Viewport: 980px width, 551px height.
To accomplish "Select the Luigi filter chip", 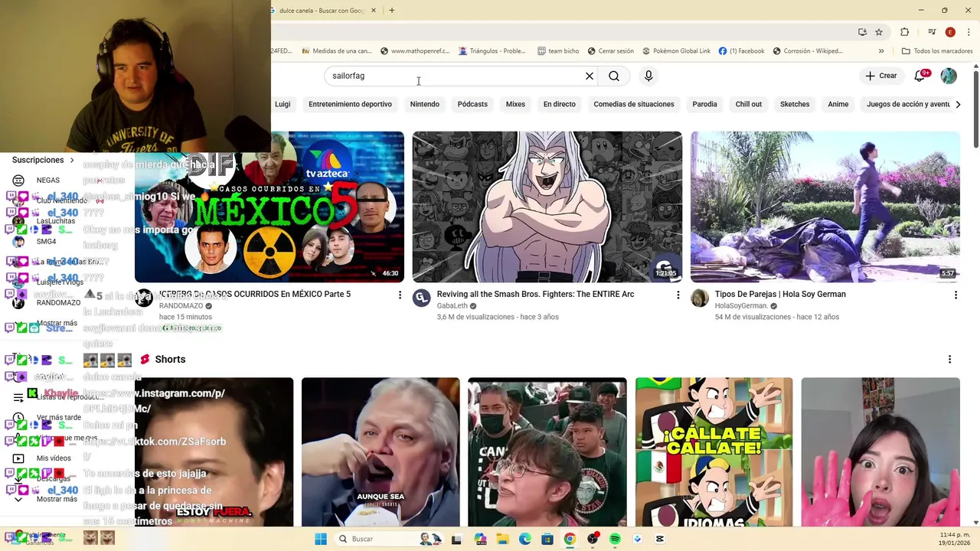I will 283,104.
